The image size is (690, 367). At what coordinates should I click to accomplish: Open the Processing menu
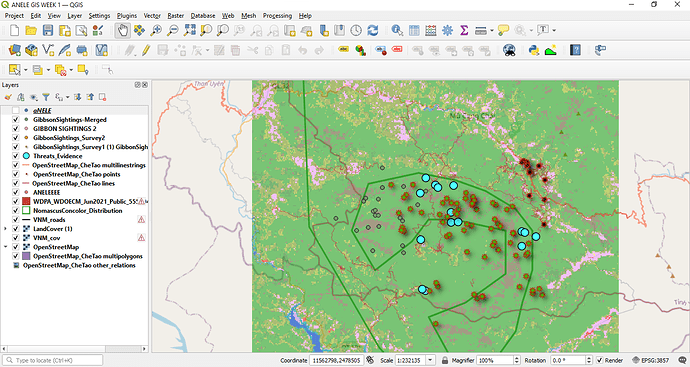point(277,15)
